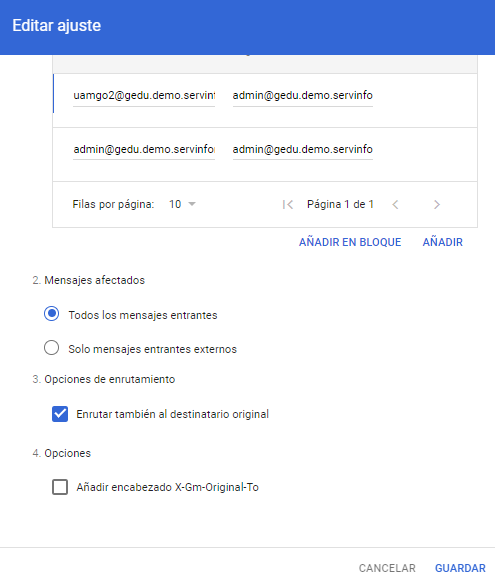Edit second row's destination admin@gedu.demo field

[303, 150]
